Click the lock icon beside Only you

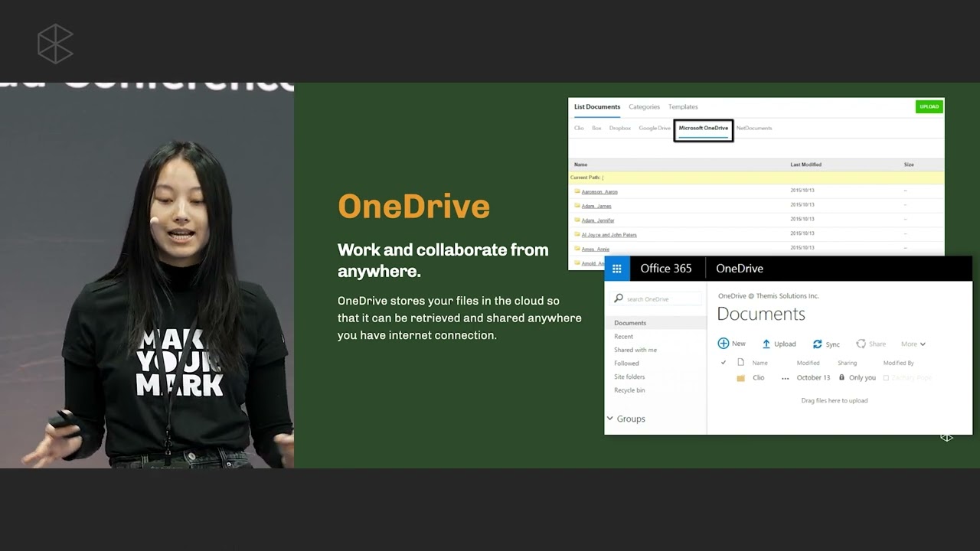click(841, 377)
